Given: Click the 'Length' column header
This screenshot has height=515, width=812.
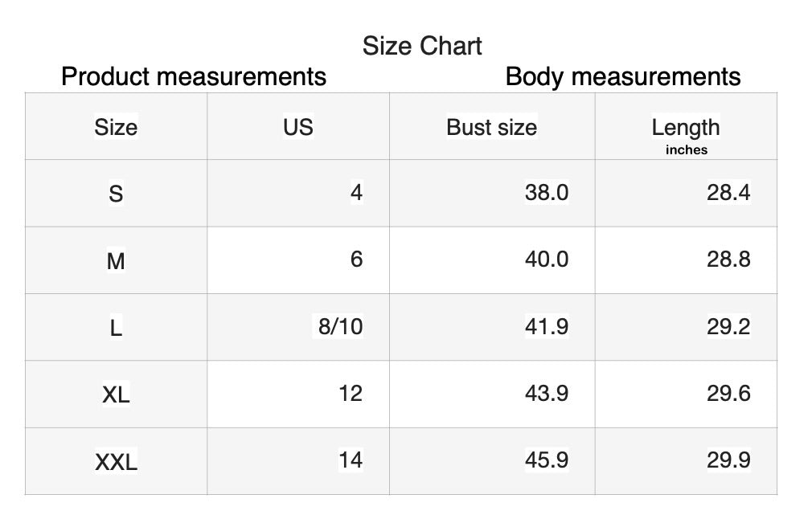Looking at the screenshot, I should coord(686,127).
